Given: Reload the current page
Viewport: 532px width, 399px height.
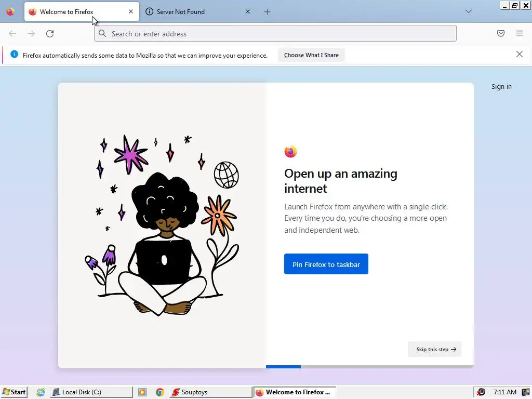Looking at the screenshot, I should (x=50, y=34).
